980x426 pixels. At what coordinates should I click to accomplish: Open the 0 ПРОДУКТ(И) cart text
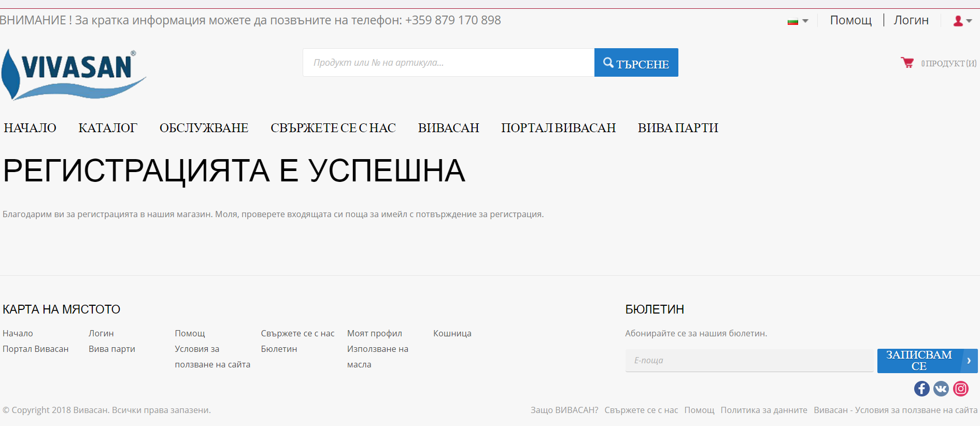click(x=948, y=63)
